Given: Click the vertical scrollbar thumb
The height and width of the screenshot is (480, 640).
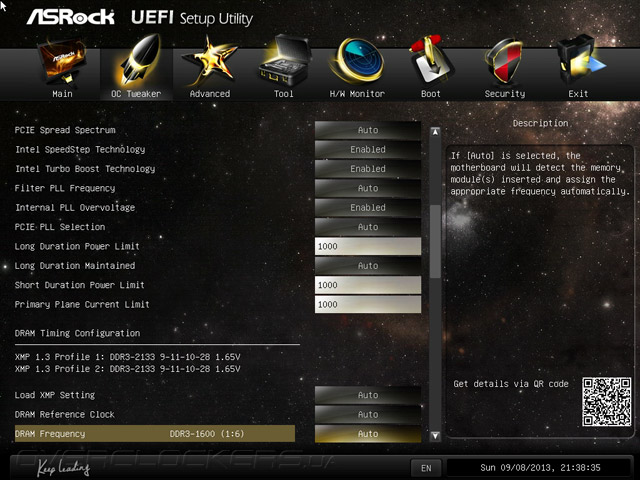Looking at the screenshot, I should tap(435, 242).
